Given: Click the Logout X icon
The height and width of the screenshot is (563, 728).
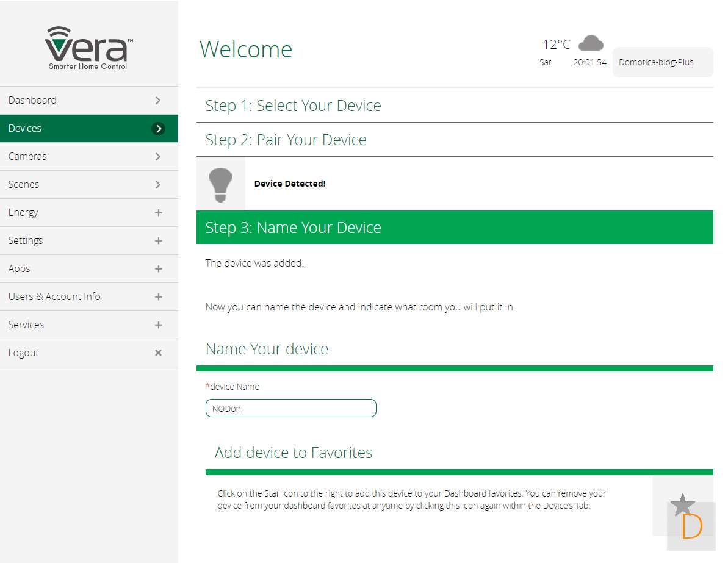Looking at the screenshot, I should tap(158, 353).
